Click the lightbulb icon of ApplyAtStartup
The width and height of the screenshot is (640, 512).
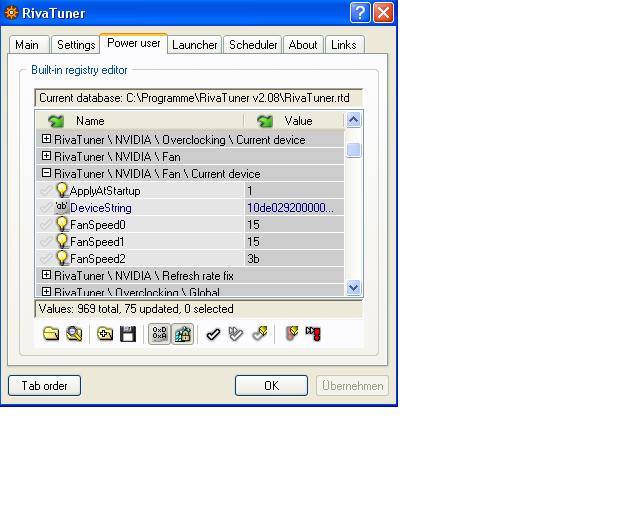point(62,190)
